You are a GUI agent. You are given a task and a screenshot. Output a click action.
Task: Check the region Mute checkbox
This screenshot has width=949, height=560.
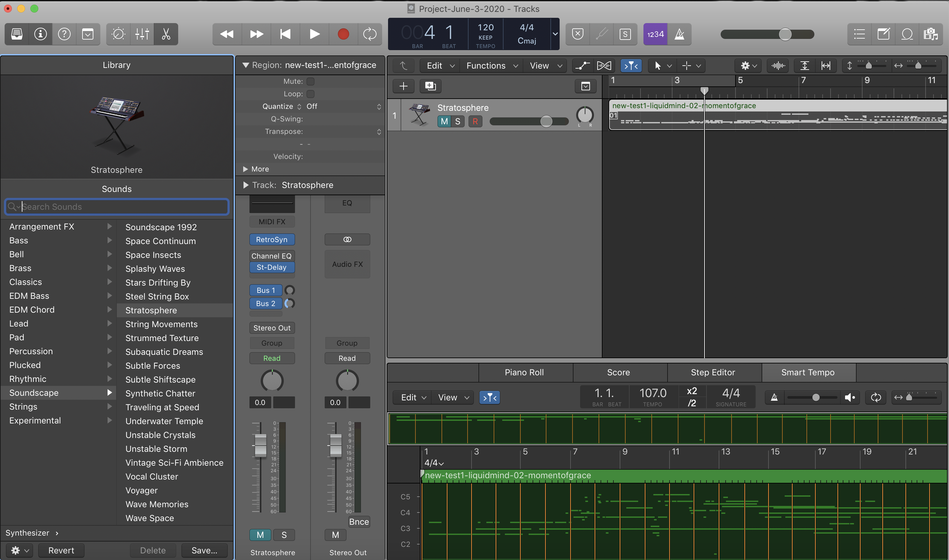(x=310, y=81)
